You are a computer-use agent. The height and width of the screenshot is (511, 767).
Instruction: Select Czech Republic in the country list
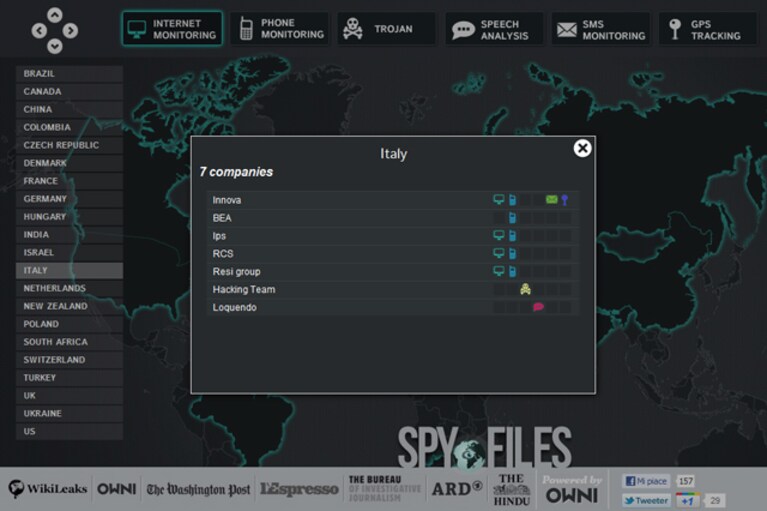click(x=69, y=145)
